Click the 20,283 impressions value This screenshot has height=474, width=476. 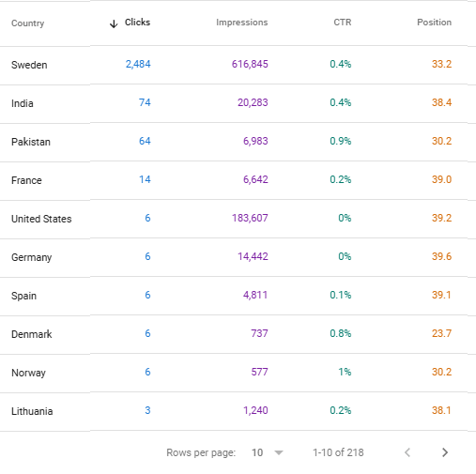pos(253,102)
